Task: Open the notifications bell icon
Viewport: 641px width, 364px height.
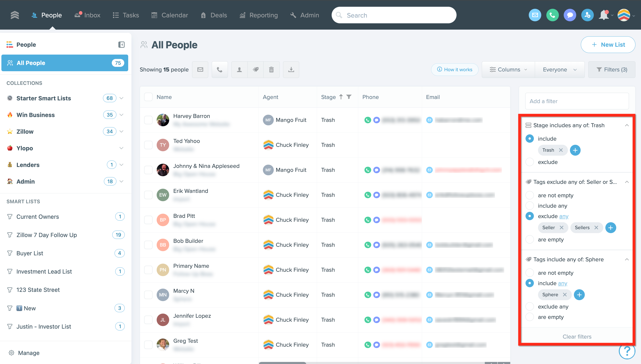Action: click(x=604, y=15)
